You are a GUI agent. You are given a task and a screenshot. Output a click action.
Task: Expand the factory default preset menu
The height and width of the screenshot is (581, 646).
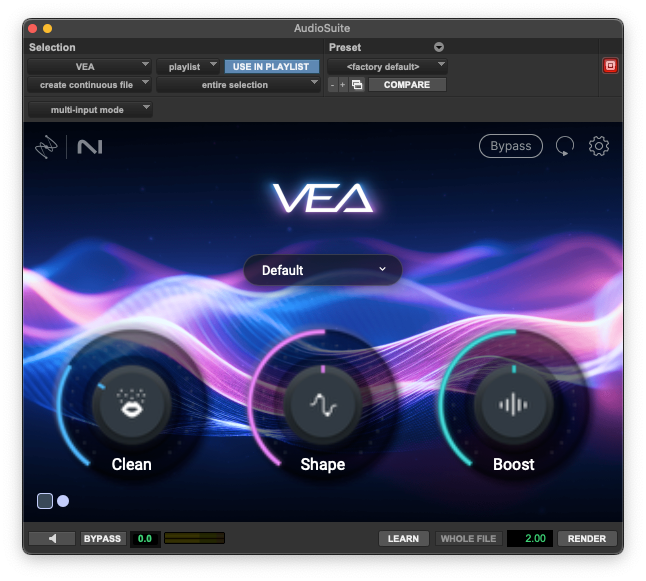click(387, 67)
